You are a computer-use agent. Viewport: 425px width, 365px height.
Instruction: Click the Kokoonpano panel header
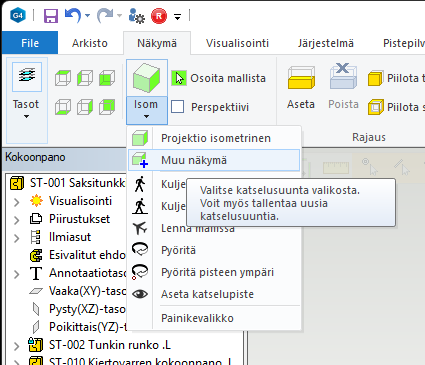[65, 157]
